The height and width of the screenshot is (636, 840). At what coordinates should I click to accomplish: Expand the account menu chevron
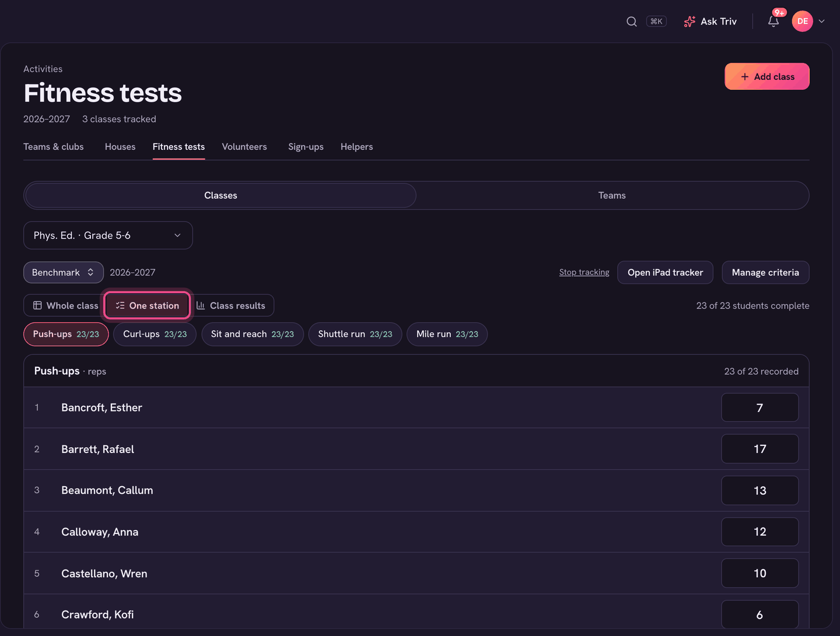pyautogui.click(x=821, y=22)
